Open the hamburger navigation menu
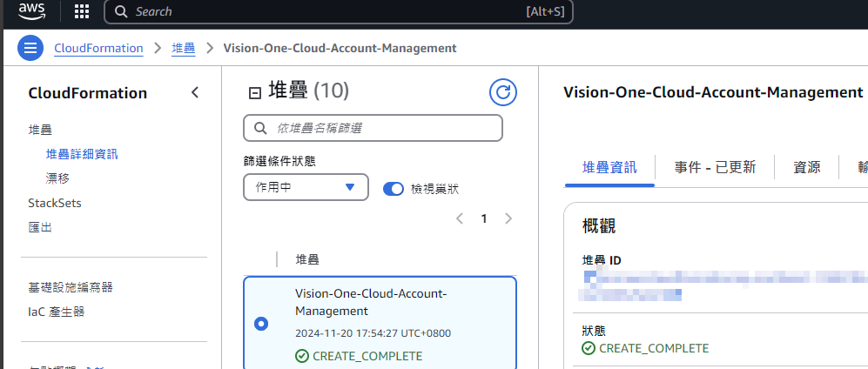 point(30,48)
